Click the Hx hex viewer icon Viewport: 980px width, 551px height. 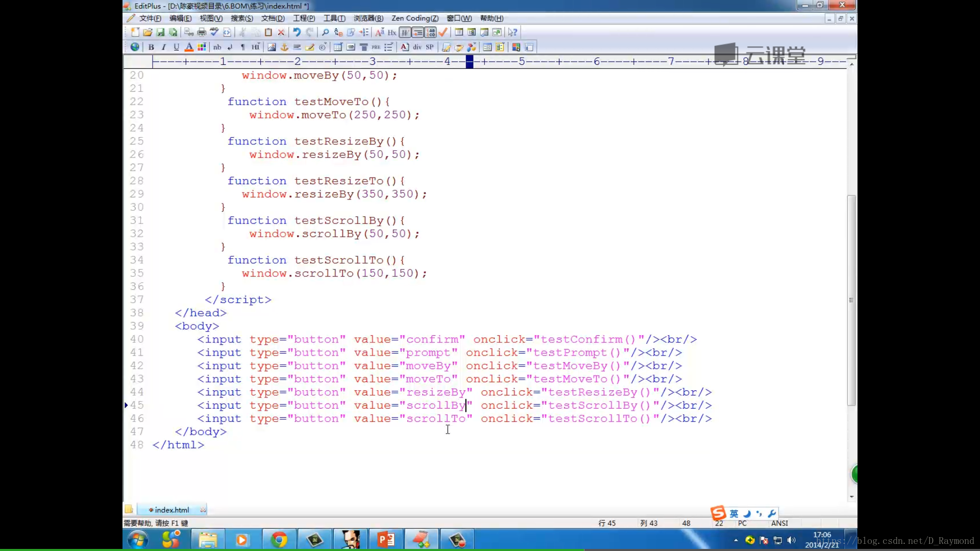coord(392,32)
